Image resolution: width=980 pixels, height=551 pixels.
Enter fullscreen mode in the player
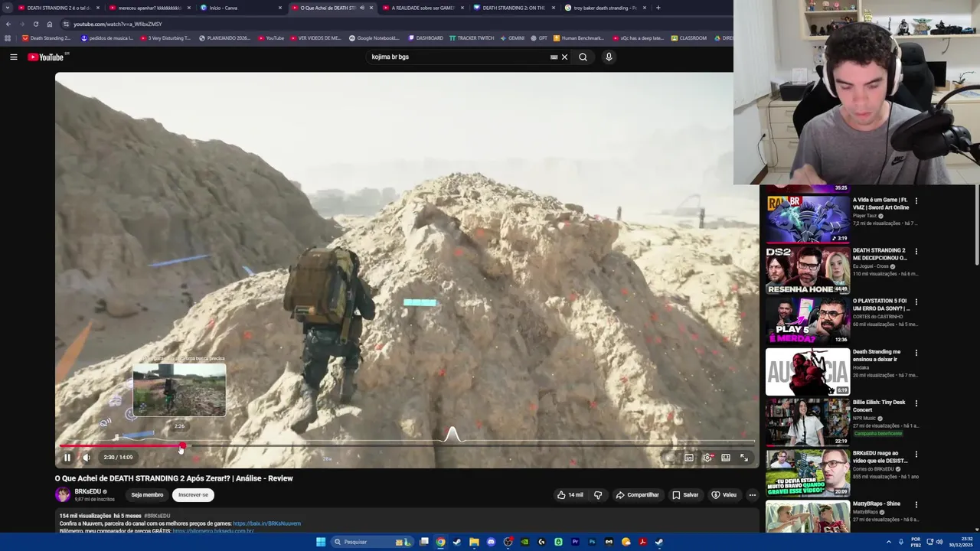[744, 458]
